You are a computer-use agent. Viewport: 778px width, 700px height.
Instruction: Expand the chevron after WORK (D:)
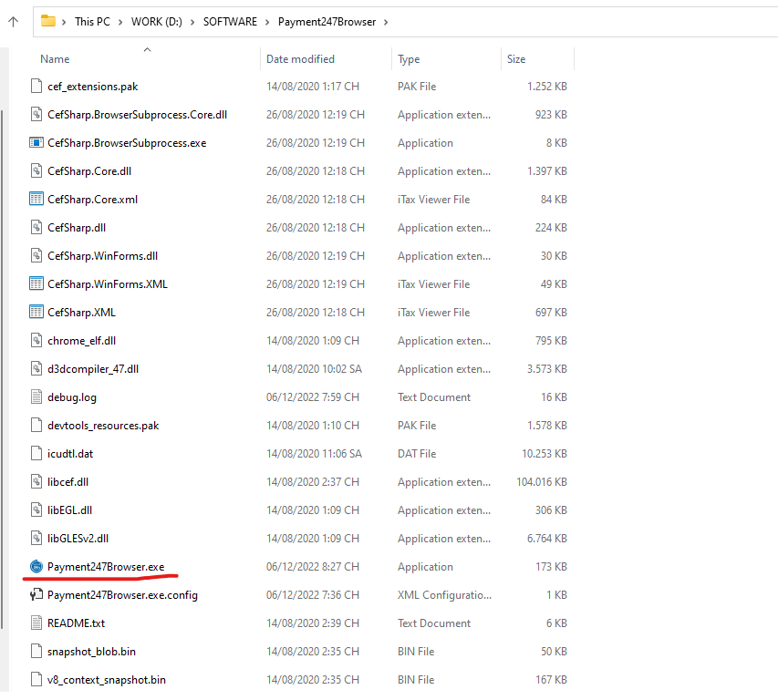pyautogui.click(x=192, y=22)
